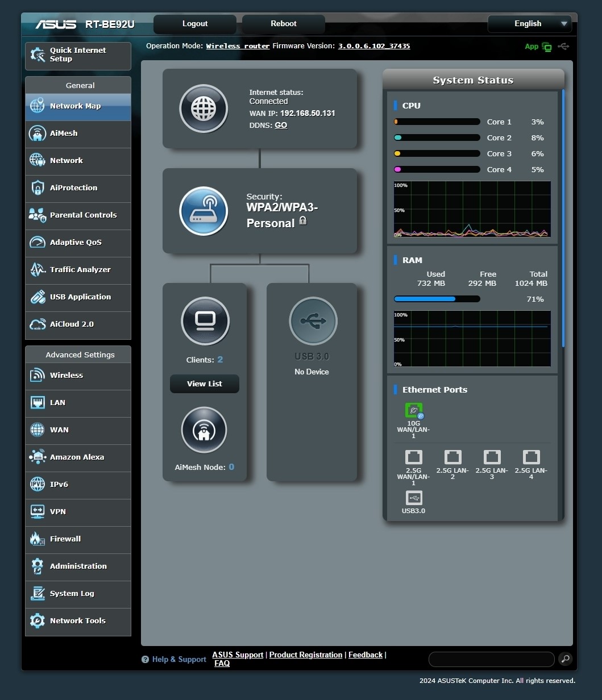Go to AiMesh in the sidebar

[78, 134]
